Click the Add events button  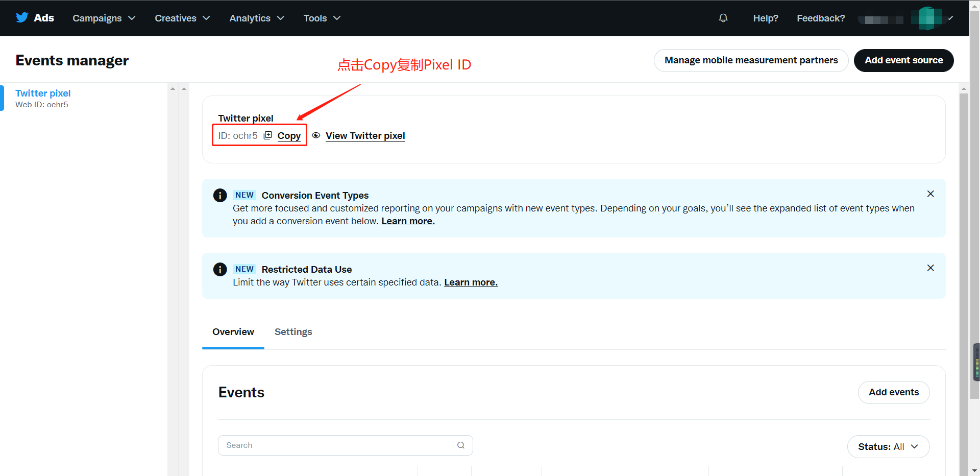pos(894,392)
